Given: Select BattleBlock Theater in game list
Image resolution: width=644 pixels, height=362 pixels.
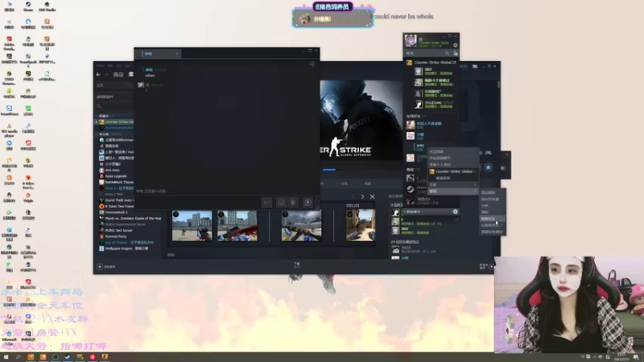Looking at the screenshot, I should [116, 183].
